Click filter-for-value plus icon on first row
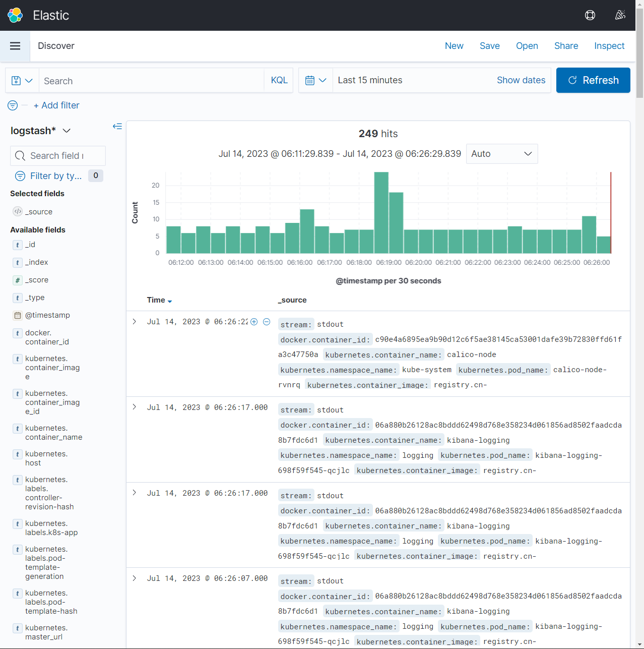 click(254, 322)
